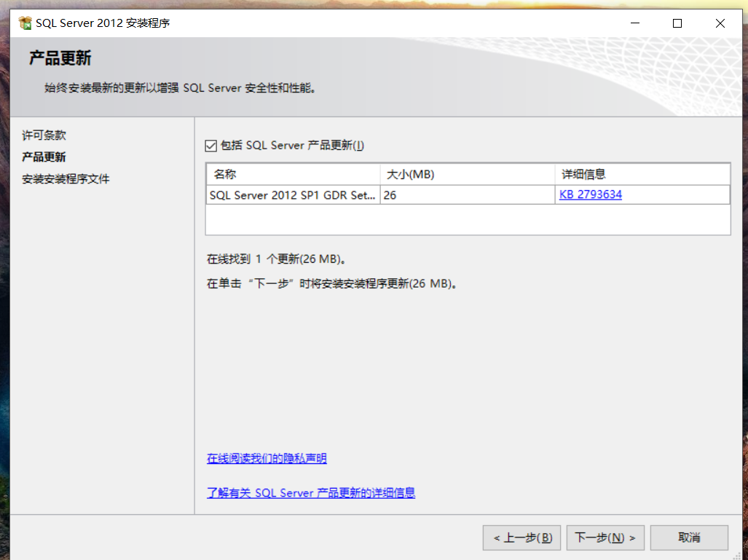The width and height of the screenshot is (748, 560).
Task: Select the SQL Server 2012 SP1 GDR row name
Action: (292, 195)
